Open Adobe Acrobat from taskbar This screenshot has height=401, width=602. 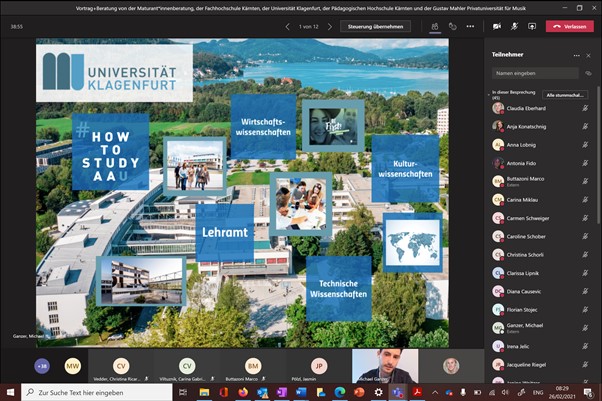[417, 392]
